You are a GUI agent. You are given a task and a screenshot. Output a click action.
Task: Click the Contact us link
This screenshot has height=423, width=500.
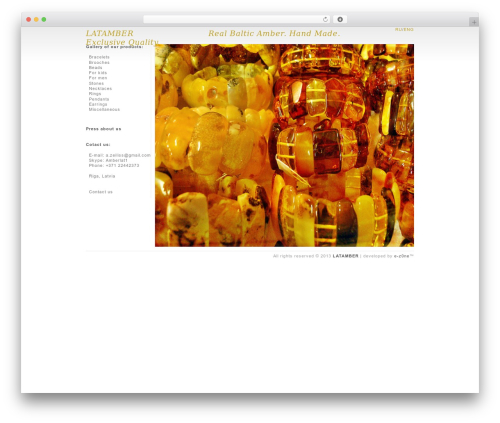tap(101, 192)
